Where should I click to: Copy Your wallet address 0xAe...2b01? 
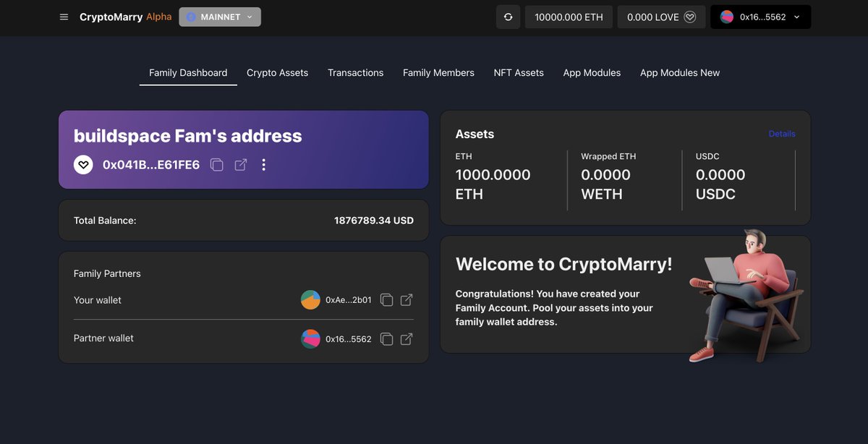click(x=387, y=299)
